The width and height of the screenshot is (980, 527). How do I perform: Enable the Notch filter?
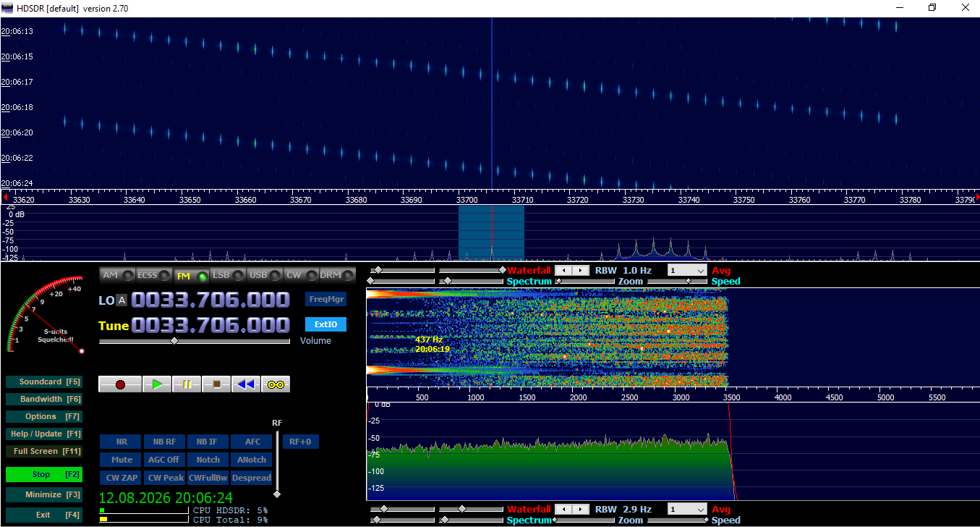click(208, 460)
